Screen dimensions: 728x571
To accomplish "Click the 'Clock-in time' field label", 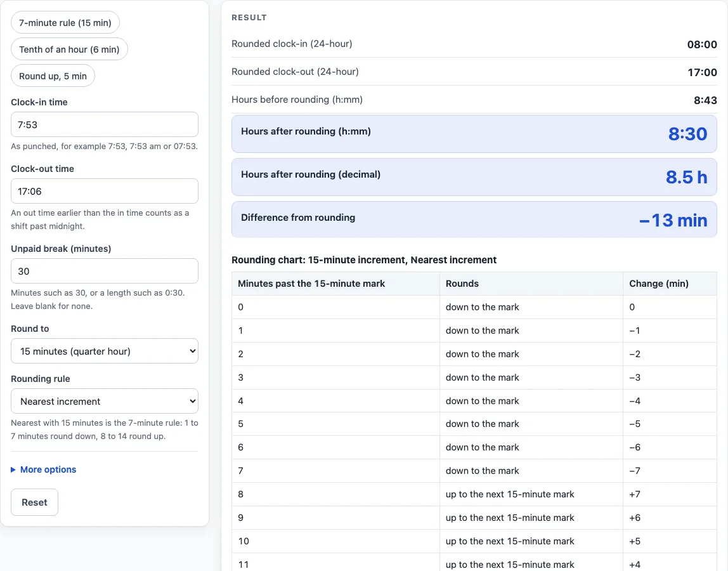I will (x=39, y=102).
